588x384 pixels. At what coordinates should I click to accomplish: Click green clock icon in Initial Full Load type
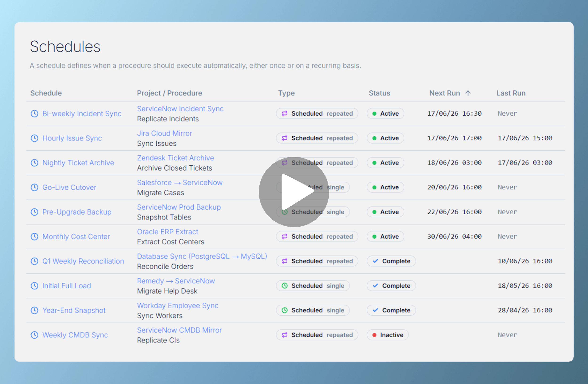(285, 286)
